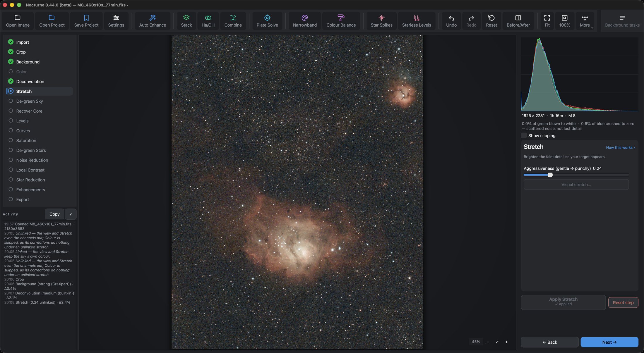Zoom in with the plus control
This screenshot has width=644, height=353.
pos(506,342)
